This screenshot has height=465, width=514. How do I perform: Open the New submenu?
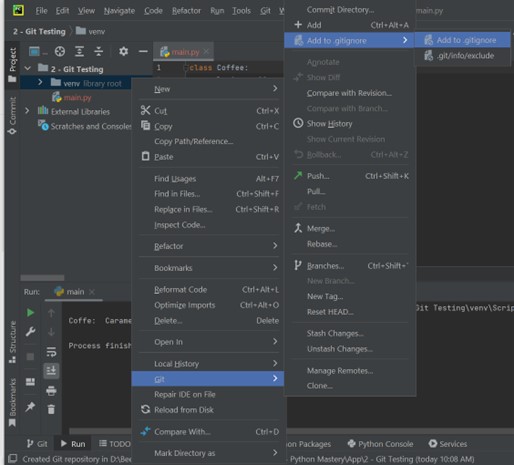pos(208,89)
